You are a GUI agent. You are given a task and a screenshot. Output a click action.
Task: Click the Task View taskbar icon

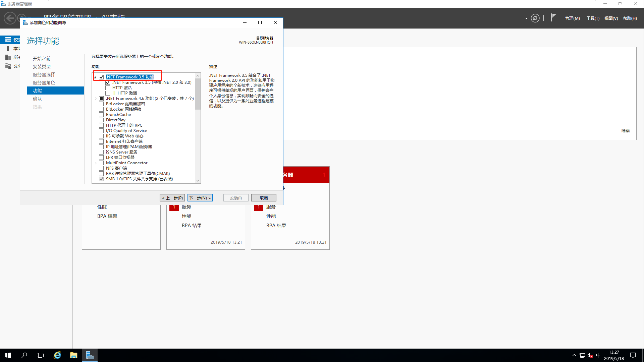click(40, 355)
